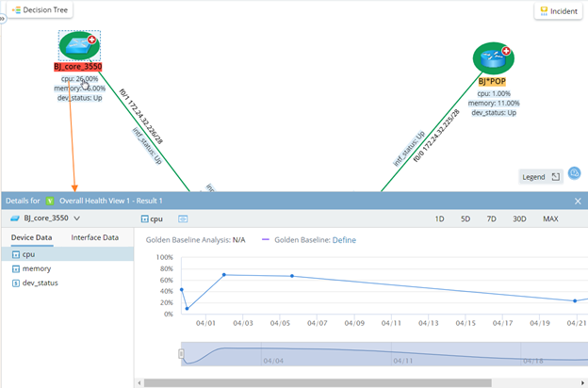The image size is (588, 388).
Task: Click dev_status: Up under BJ*POP
Action: (x=494, y=112)
